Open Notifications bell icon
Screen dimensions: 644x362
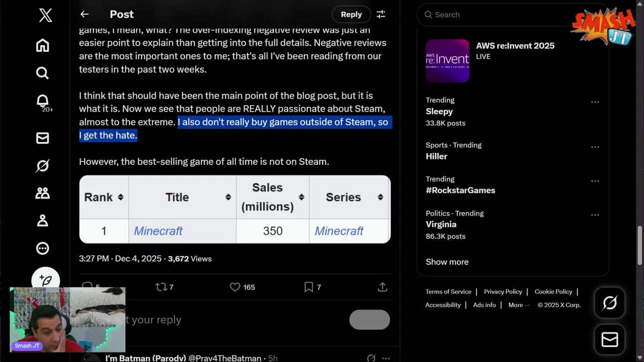pos(43,101)
